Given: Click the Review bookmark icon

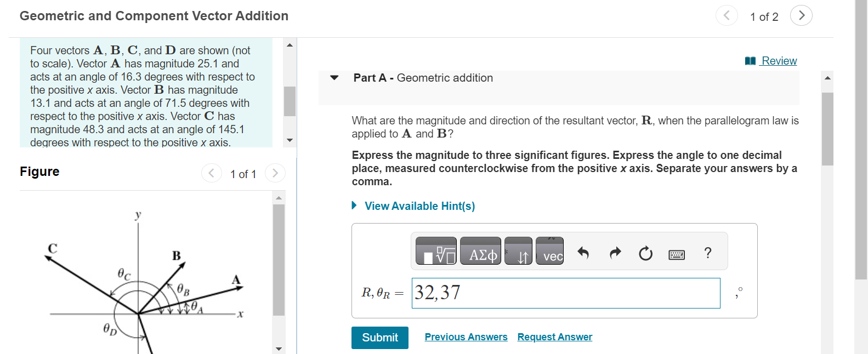Looking at the screenshot, I should click(x=750, y=60).
